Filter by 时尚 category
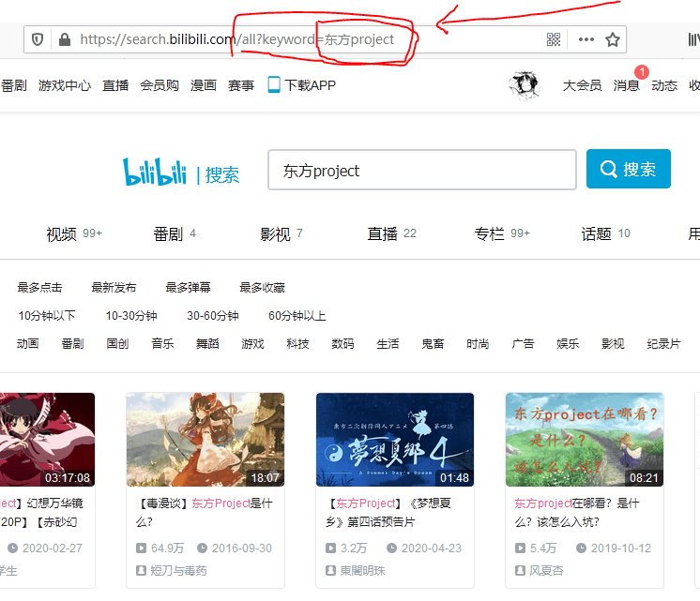 coord(478,343)
